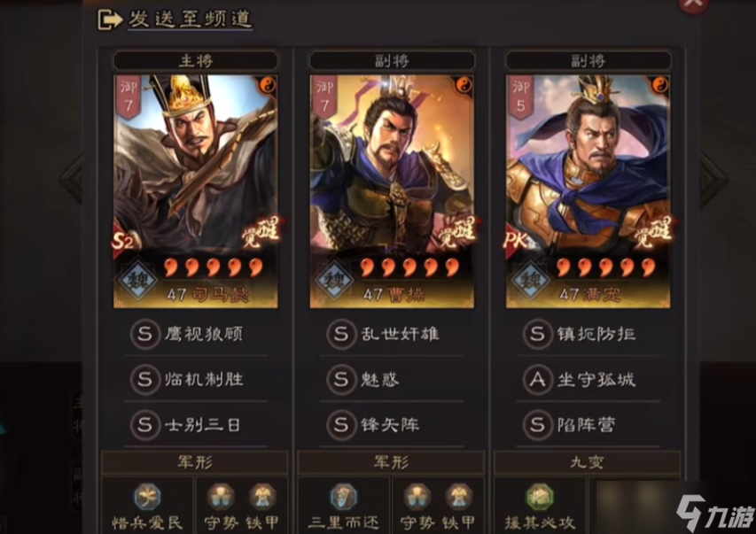Select the 满宠 general card
Screen dimensions: 756x534
click(x=588, y=191)
